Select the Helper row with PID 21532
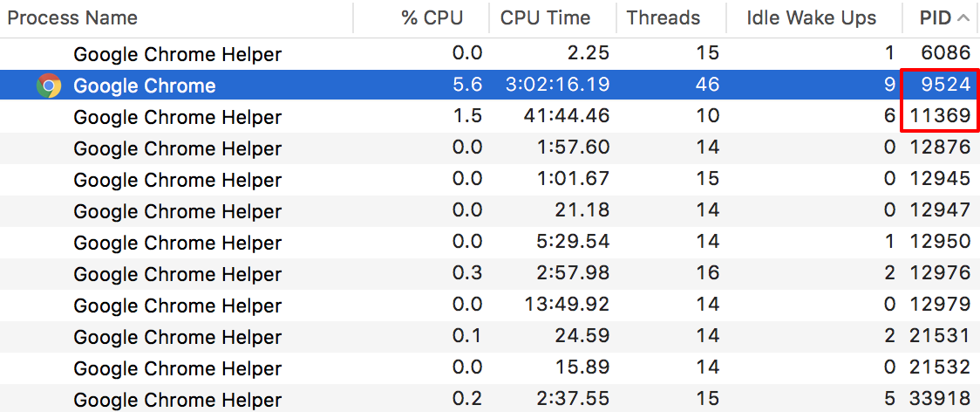Viewport: 980px width, 412px height. [490, 368]
